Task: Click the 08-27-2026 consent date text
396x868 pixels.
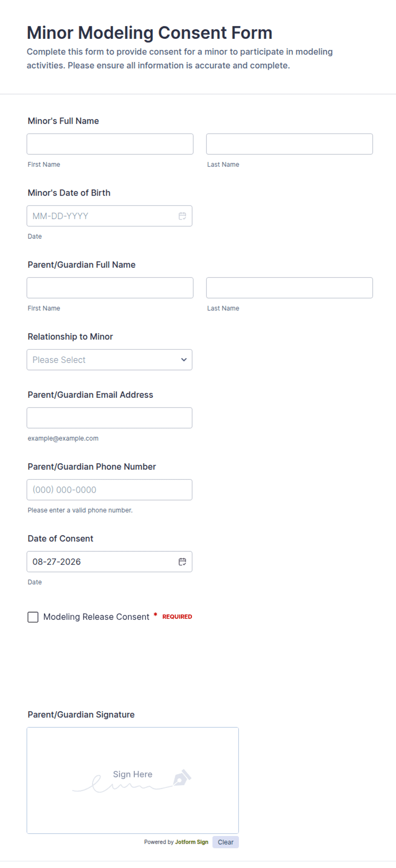Action: coord(57,562)
